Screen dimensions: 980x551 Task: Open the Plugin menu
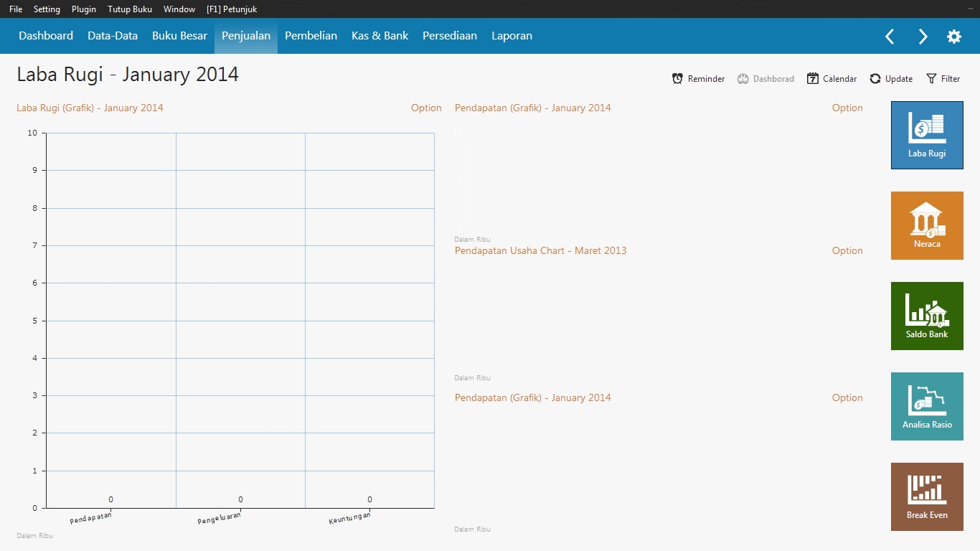[x=84, y=9]
